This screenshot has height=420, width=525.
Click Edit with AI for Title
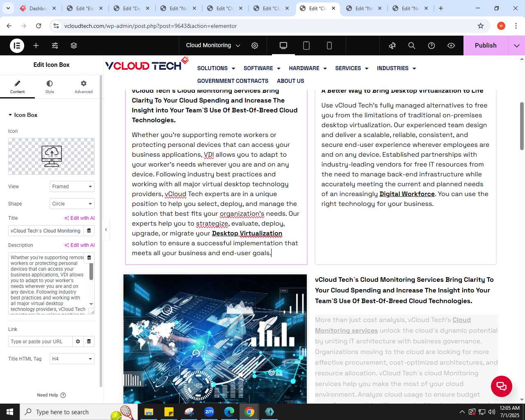80,218
